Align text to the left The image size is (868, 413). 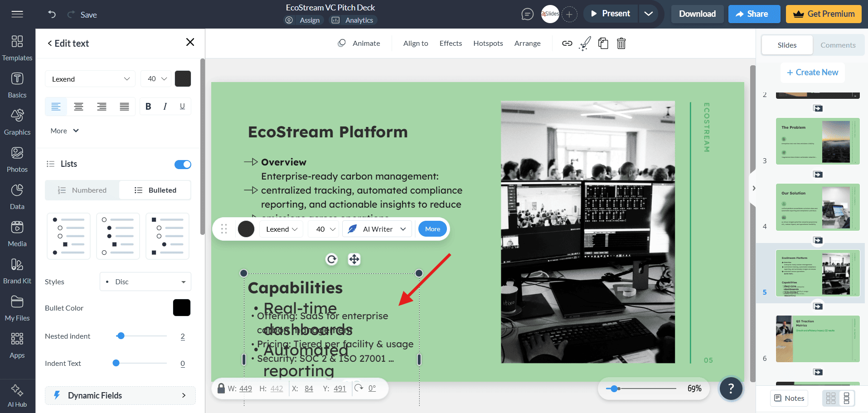(x=56, y=107)
